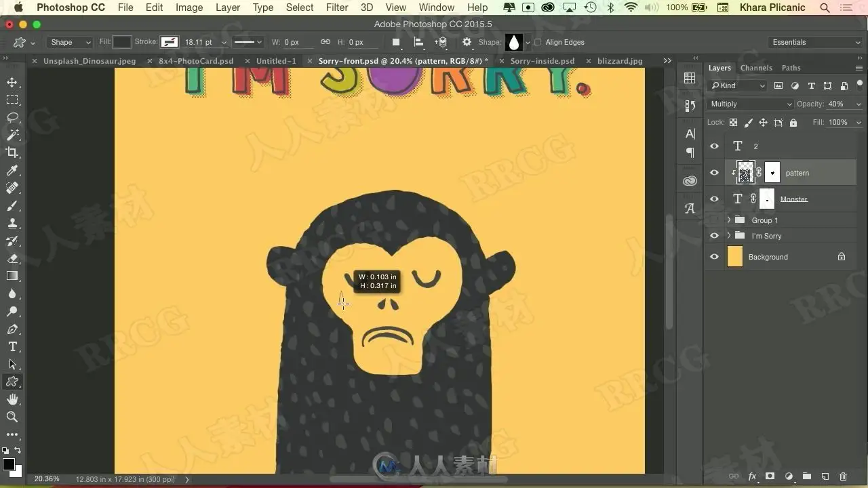Toggle lock transparent pixels
The height and width of the screenshot is (488, 868).
click(733, 123)
